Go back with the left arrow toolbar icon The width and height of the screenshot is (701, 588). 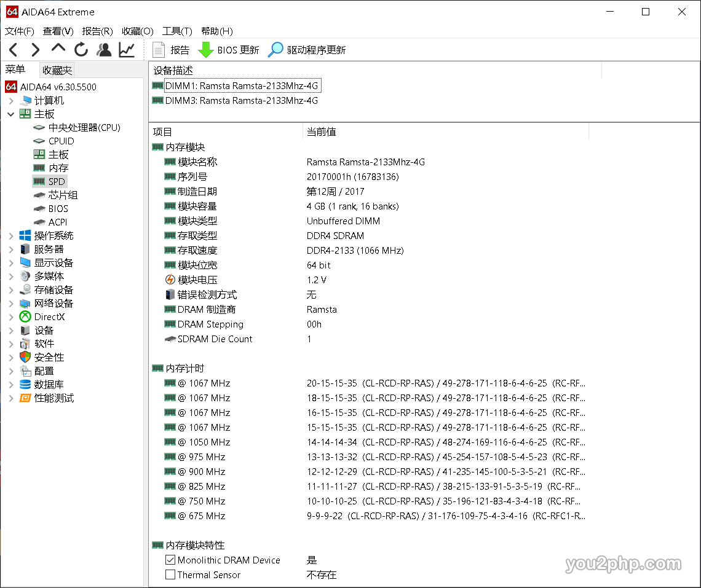click(x=14, y=50)
